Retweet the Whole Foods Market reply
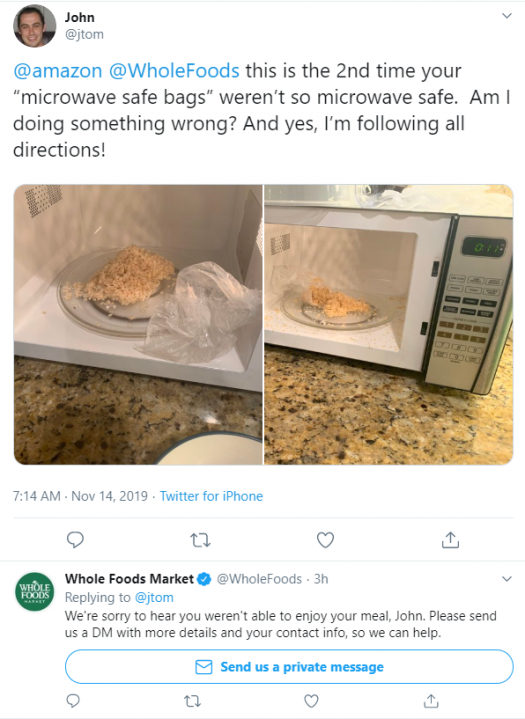This screenshot has height=719, width=525. (x=192, y=701)
